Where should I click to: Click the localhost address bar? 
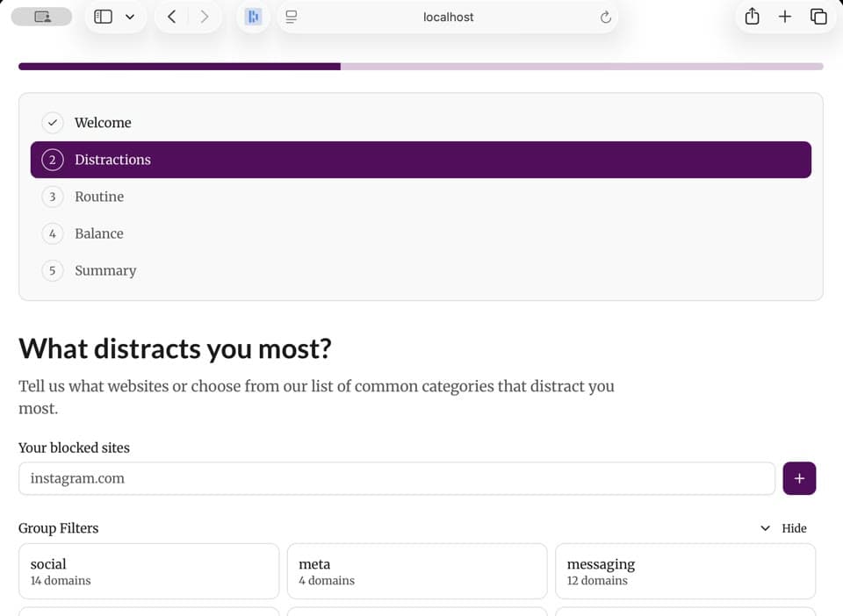coord(448,17)
